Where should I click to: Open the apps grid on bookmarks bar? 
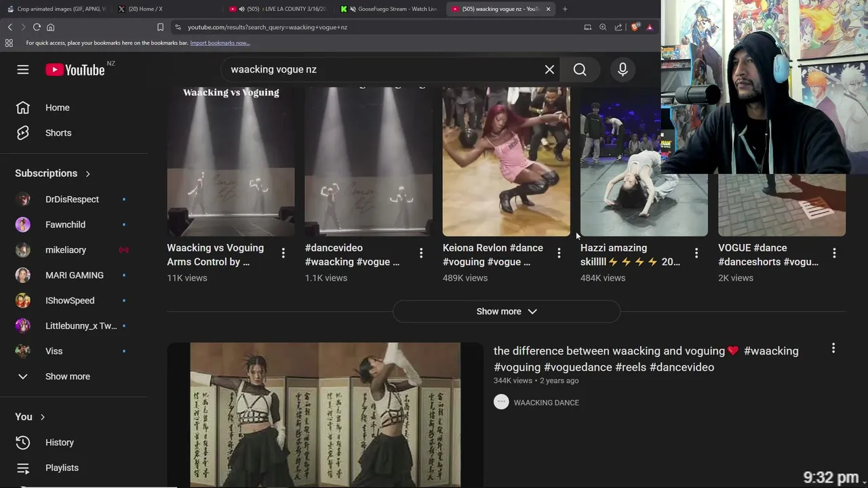9,43
